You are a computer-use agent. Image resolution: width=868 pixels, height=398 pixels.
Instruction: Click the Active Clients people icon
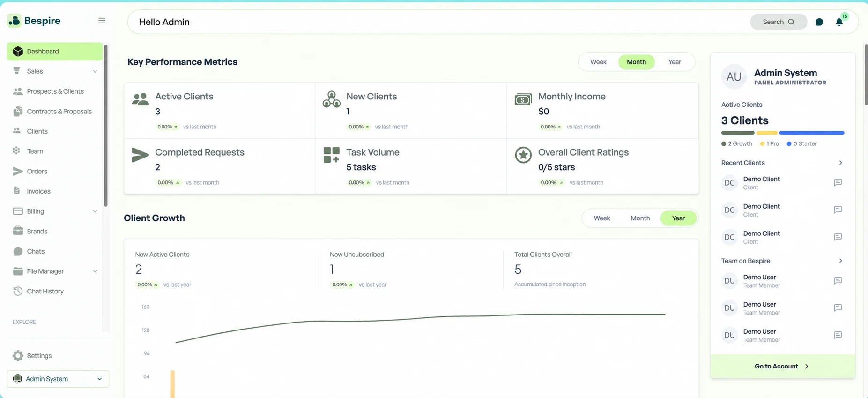coord(141,99)
